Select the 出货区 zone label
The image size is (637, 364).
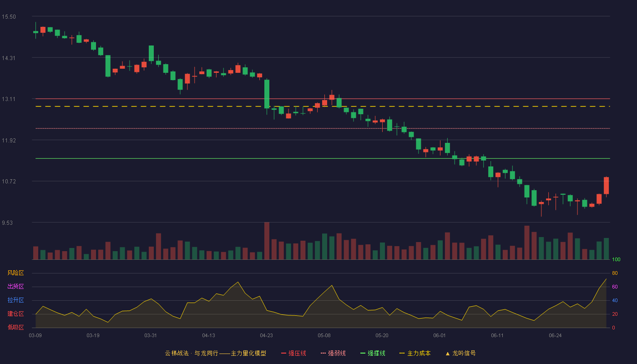(15, 287)
